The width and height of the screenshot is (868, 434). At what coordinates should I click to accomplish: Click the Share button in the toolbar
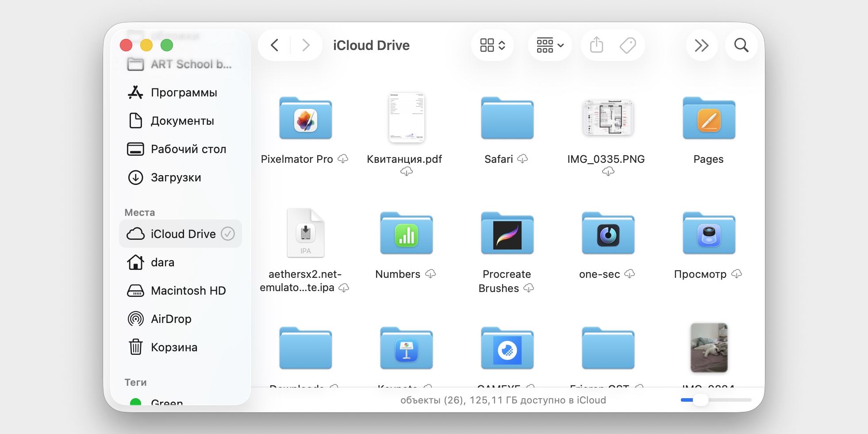(x=597, y=45)
